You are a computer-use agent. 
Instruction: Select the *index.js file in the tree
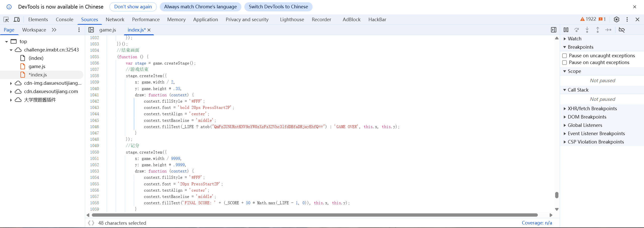[38, 75]
